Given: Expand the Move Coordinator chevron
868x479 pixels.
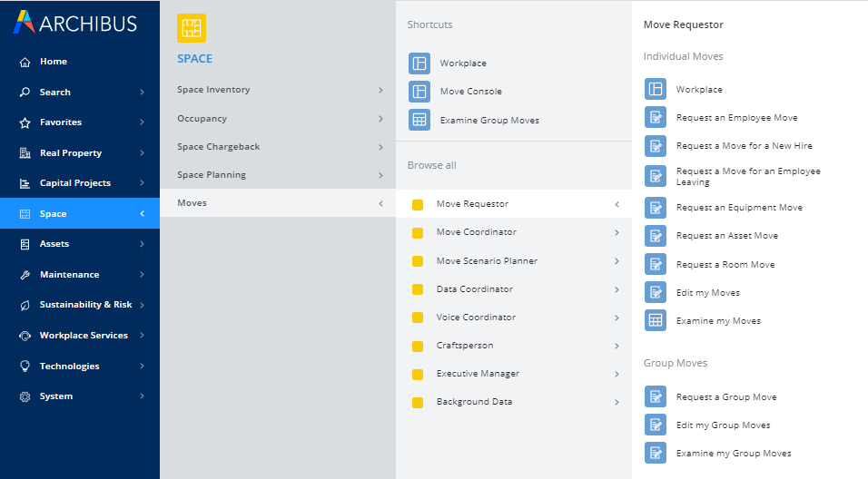Looking at the screenshot, I should click(616, 233).
